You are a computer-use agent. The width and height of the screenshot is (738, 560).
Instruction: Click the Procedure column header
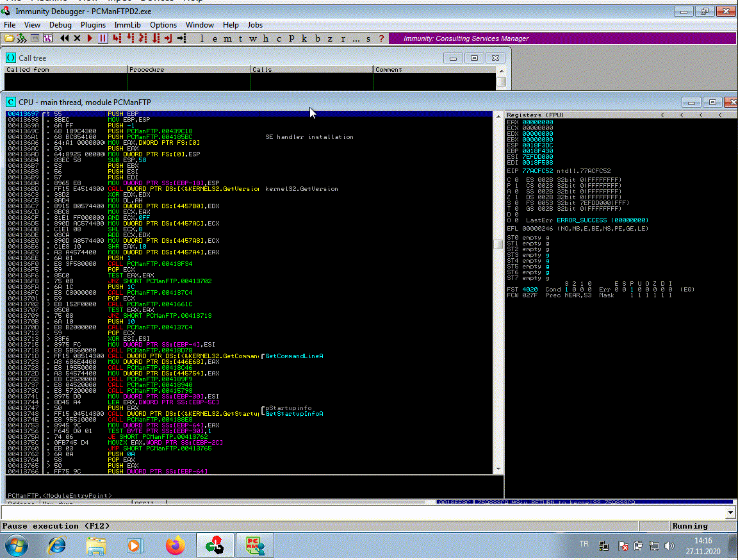click(x=189, y=70)
